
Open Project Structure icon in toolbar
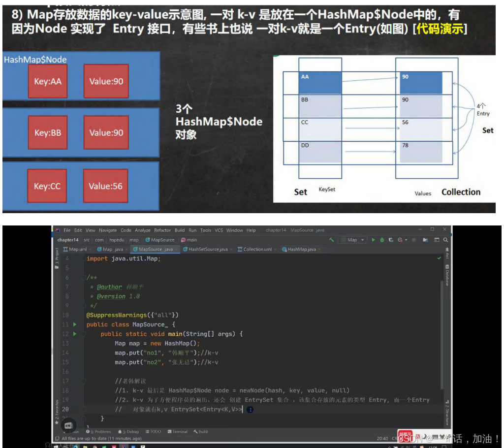(425, 240)
